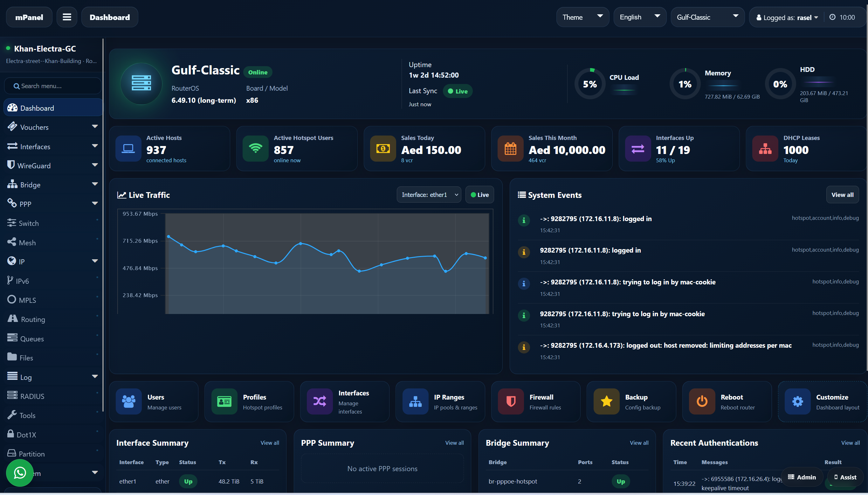This screenshot has height=495, width=868.
Task: Open the Files menu item
Action: click(x=53, y=357)
